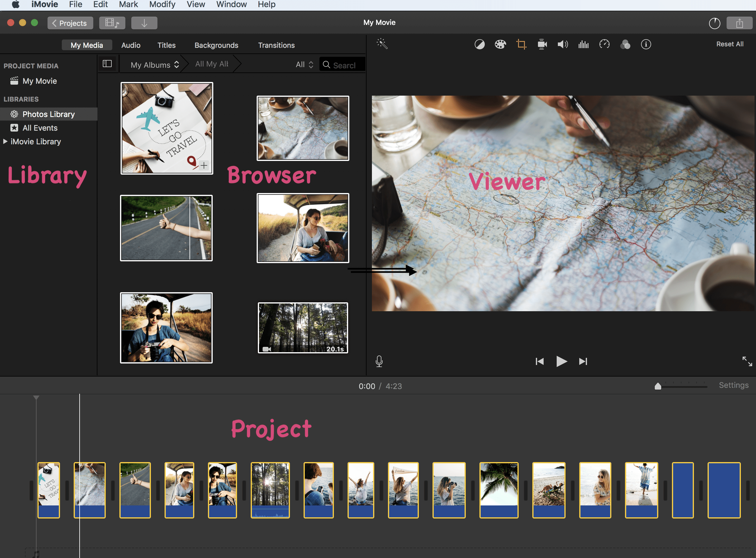The width and height of the screenshot is (756, 558).
Task: Switch to the Backgrounds tab
Action: coord(216,45)
